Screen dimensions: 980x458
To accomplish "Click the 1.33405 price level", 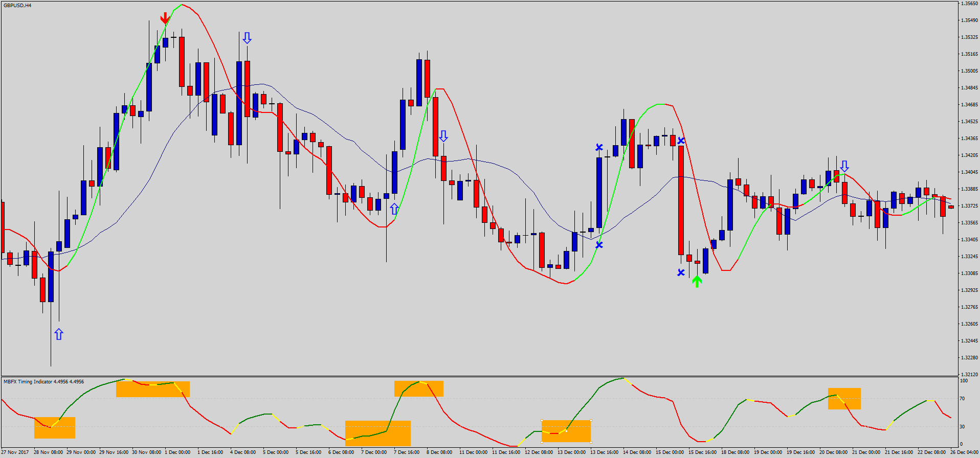I will pyautogui.click(x=969, y=240).
